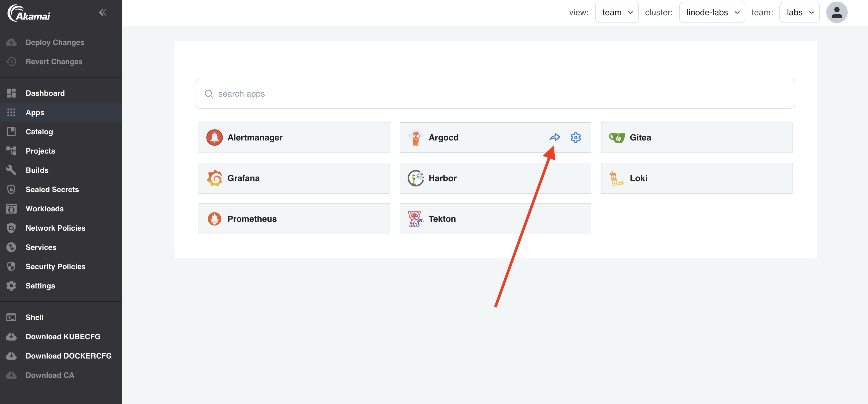Open Argocd settings with the blue gear icon
Image resolution: width=868 pixels, height=404 pixels.
(x=576, y=138)
